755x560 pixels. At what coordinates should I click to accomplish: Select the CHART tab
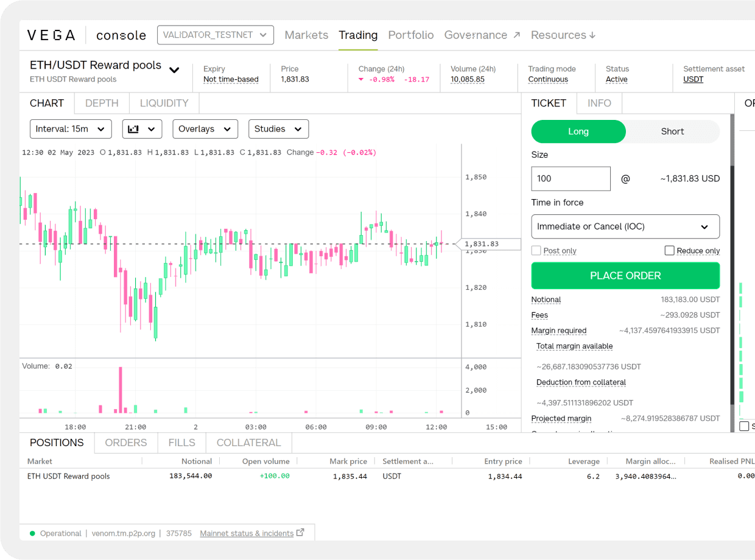(x=47, y=103)
